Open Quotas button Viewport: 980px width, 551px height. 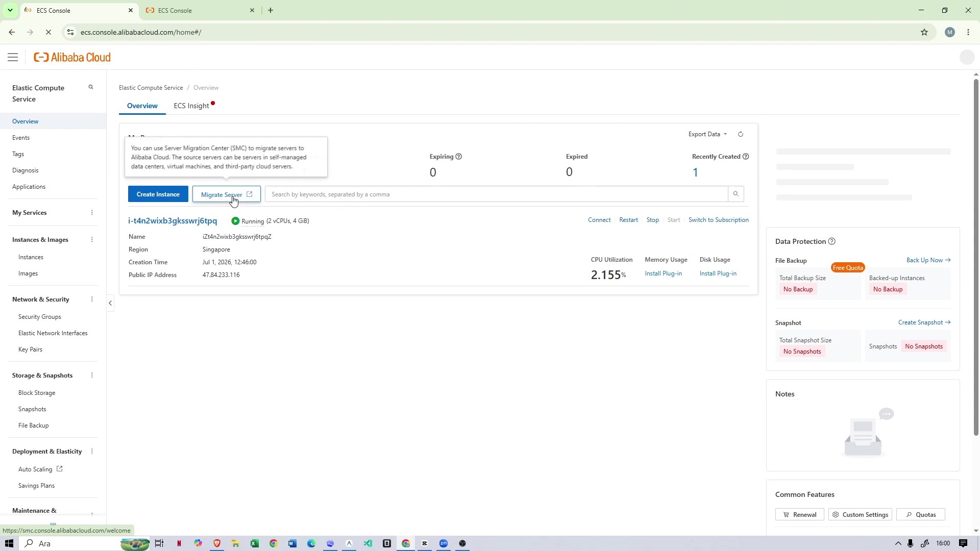pyautogui.click(x=921, y=515)
